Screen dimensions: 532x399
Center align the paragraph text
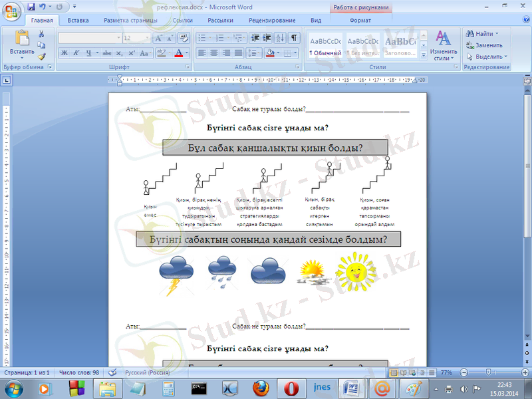pyautogui.click(x=215, y=53)
